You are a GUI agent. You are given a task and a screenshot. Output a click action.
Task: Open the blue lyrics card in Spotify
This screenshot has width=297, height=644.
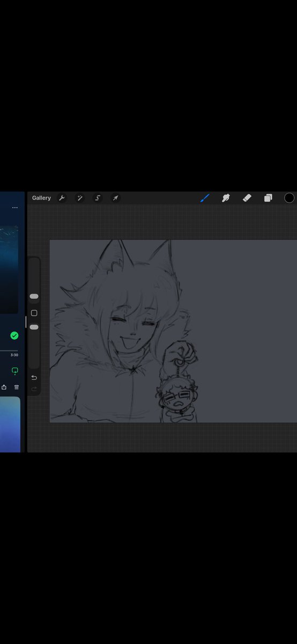click(10, 424)
